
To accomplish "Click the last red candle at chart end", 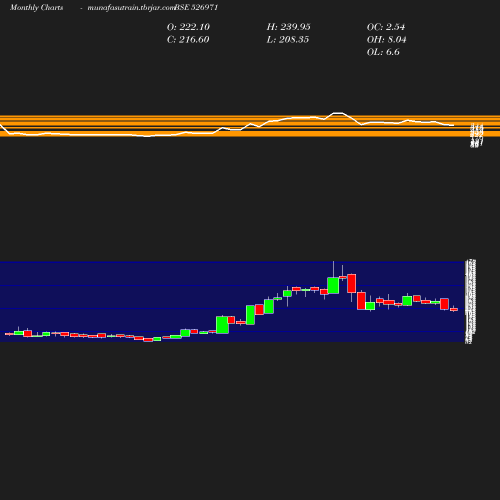I will tap(454, 309).
